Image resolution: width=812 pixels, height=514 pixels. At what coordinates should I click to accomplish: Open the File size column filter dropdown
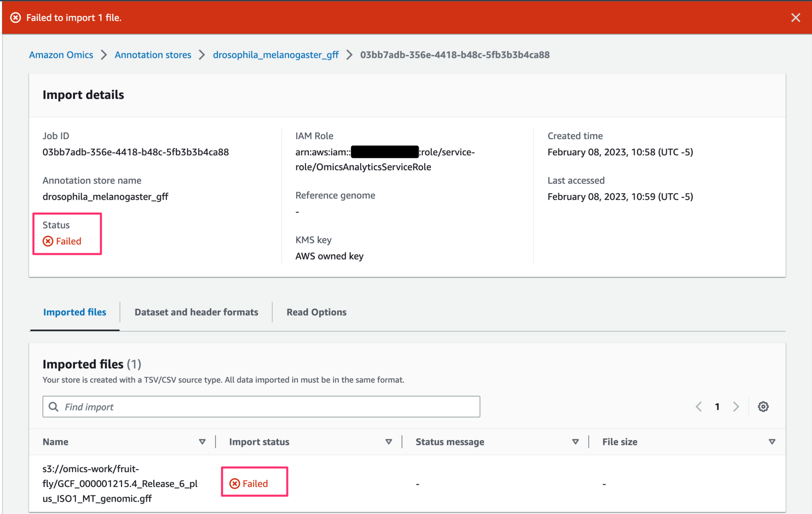pyautogui.click(x=772, y=441)
